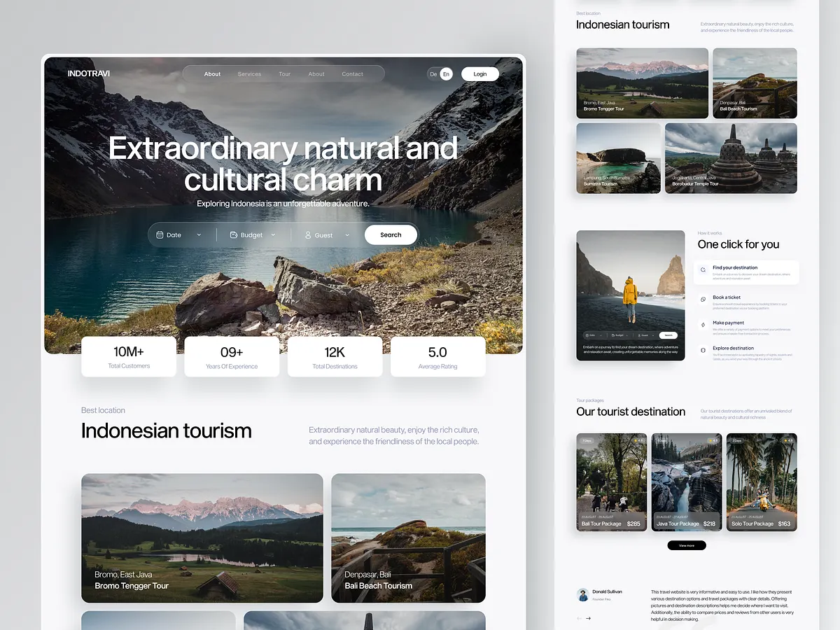Select the Book a ticket icon
Screen dimensions: 840x630
pyautogui.click(x=703, y=299)
